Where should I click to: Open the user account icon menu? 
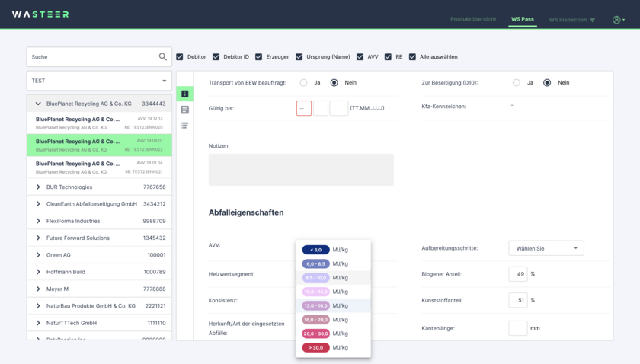coord(619,20)
